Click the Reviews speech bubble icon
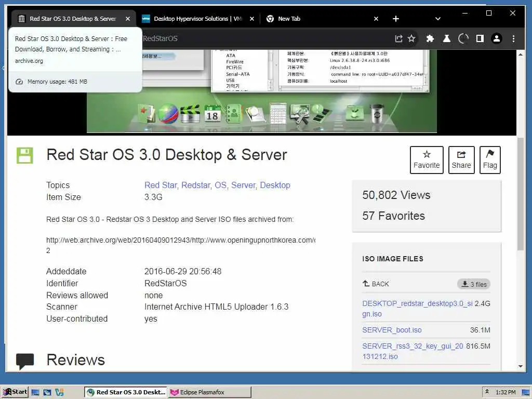532x399 pixels. 25,361
